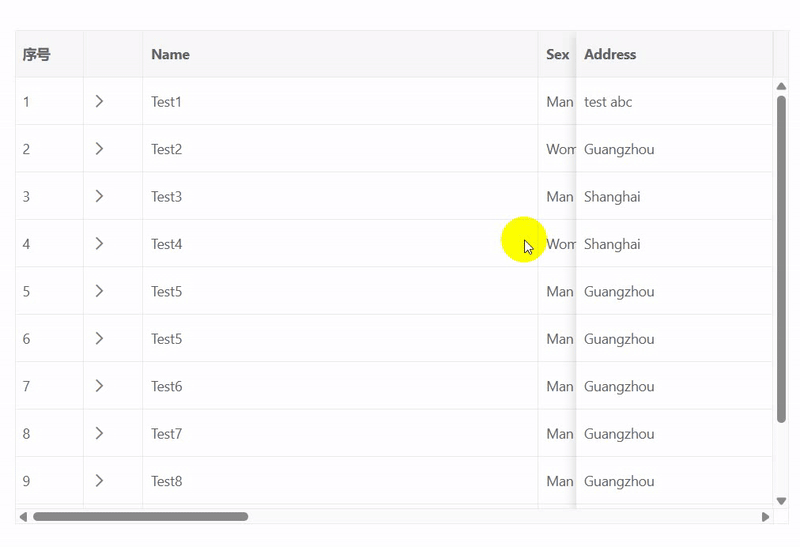The image size is (800, 547).
Task: Click the horizontal scrollbar left arrow
Action: [23, 517]
